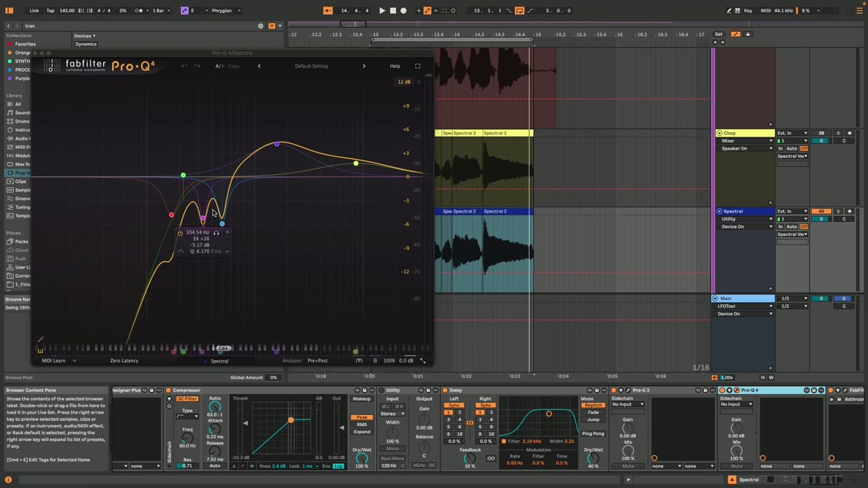Select the purple EQ band node at peak
The image size is (868, 488).
[277, 144]
